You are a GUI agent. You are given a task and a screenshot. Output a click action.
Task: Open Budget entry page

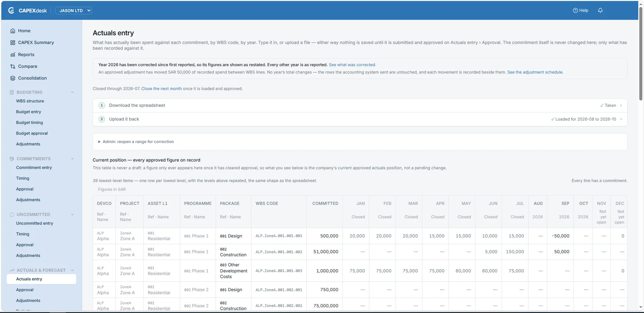29,112
